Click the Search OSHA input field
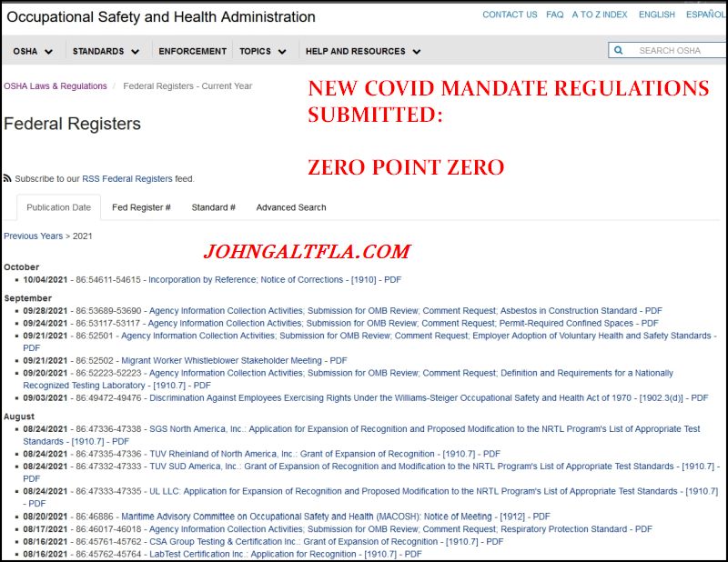The image size is (728, 562). click(x=675, y=51)
